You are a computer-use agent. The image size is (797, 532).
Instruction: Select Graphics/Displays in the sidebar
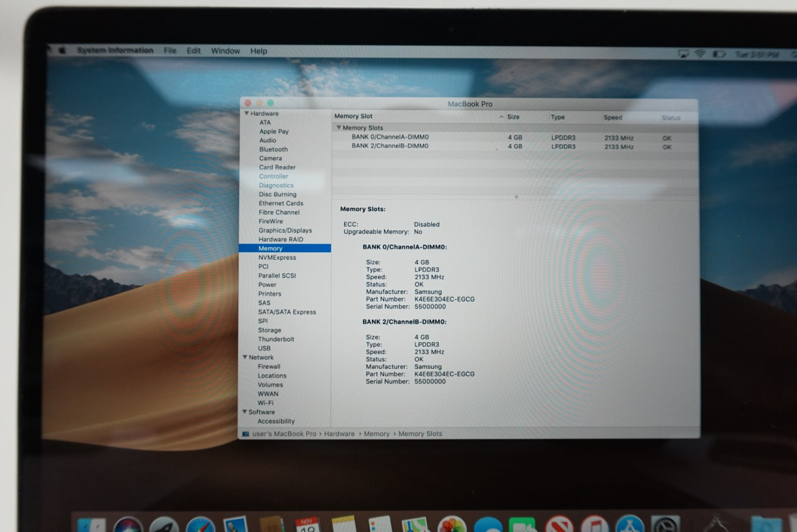[285, 230]
